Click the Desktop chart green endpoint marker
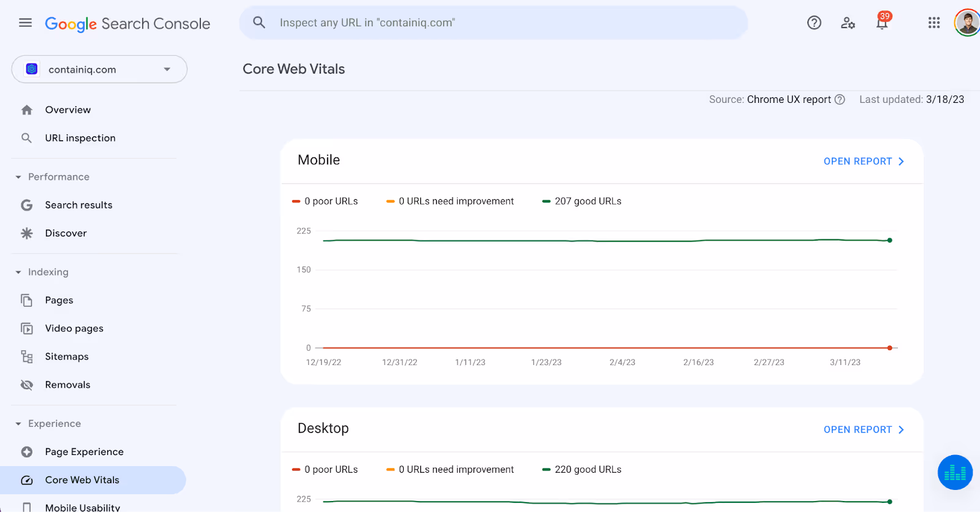Screen dimensions: 980x512 pos(890,502)
